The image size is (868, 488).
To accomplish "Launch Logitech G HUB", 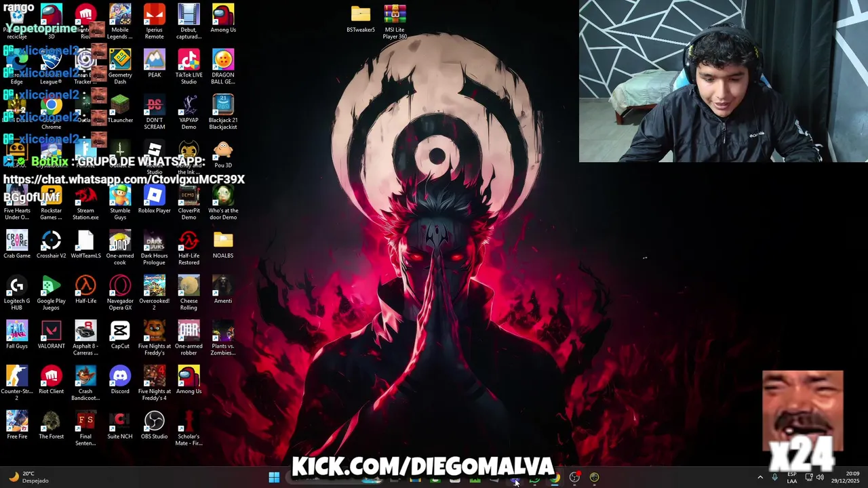I will click(x=17, y=293).
